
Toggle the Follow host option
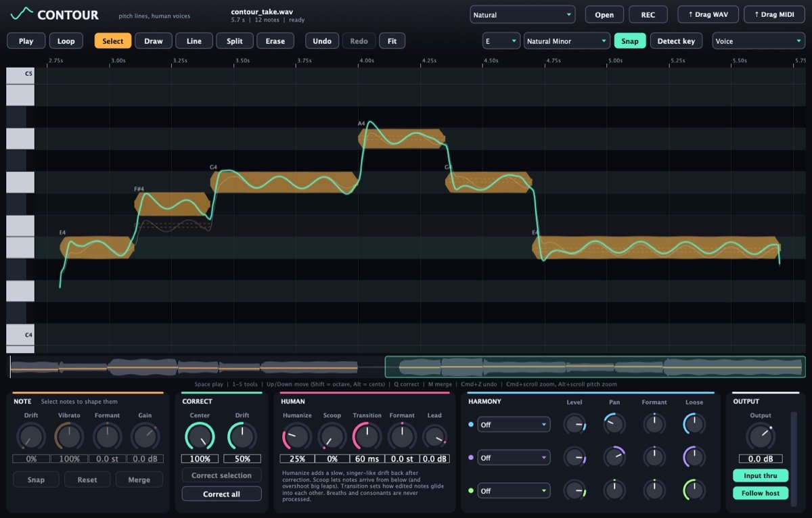tap(761, 493)
